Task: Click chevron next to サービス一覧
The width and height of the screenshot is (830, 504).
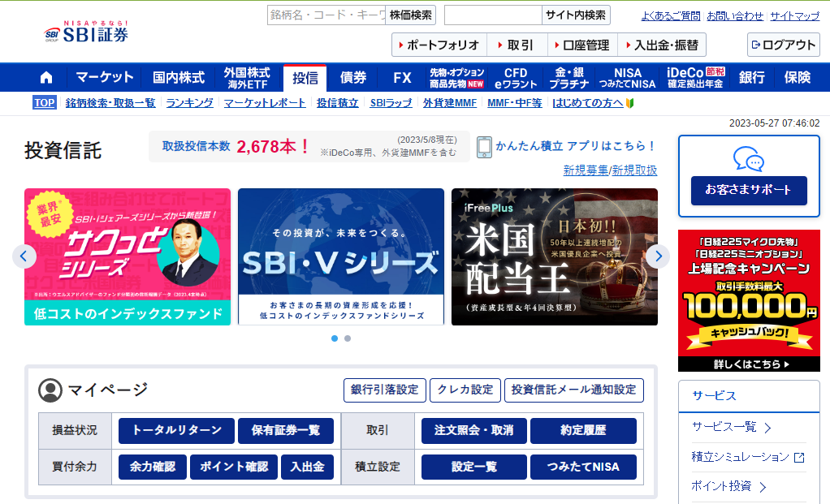Action: coord(768,428)
